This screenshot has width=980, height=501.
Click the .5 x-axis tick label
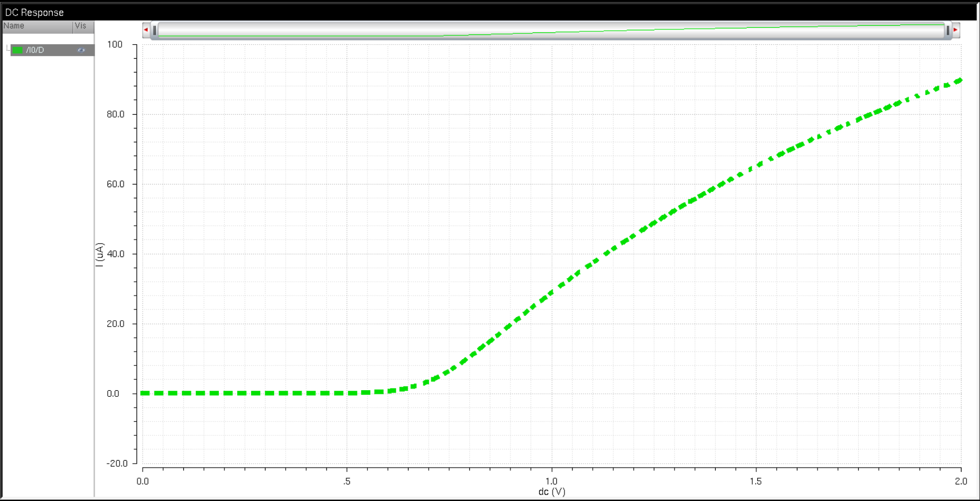click(x=347, y=481)
